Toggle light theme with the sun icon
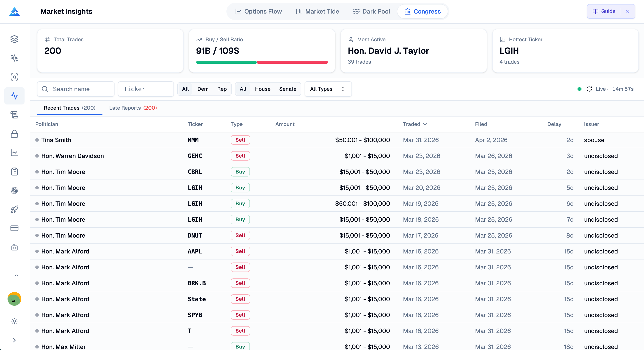 pyautogui.click(x=14, y=321)
